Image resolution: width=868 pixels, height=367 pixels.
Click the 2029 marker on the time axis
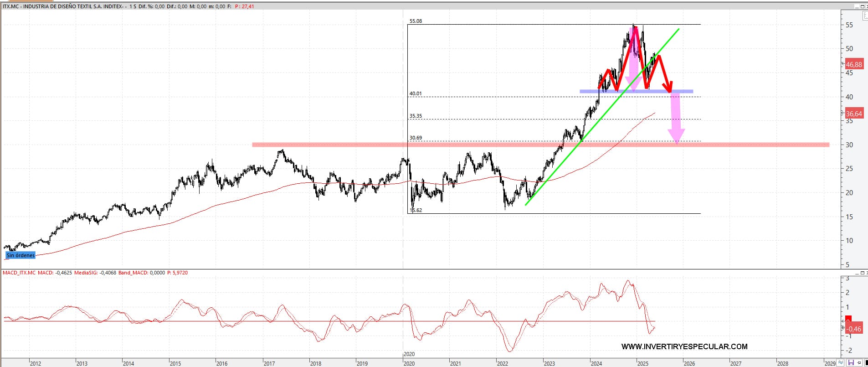pyautogui.click(x=830, y=363)
